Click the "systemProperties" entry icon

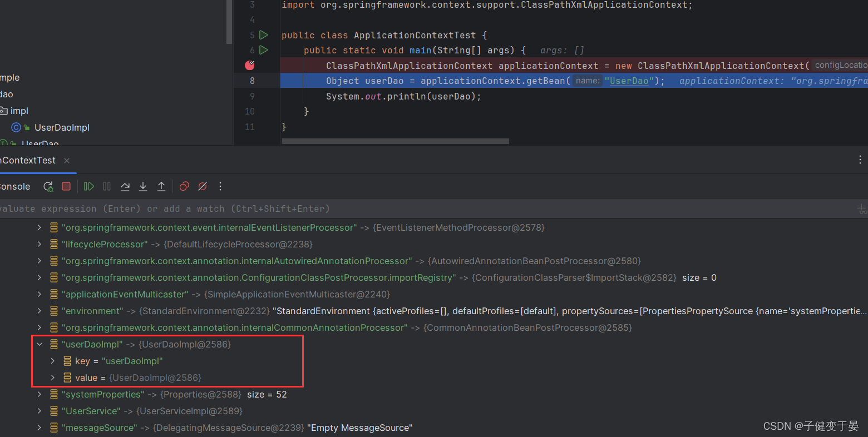point(54,394)
